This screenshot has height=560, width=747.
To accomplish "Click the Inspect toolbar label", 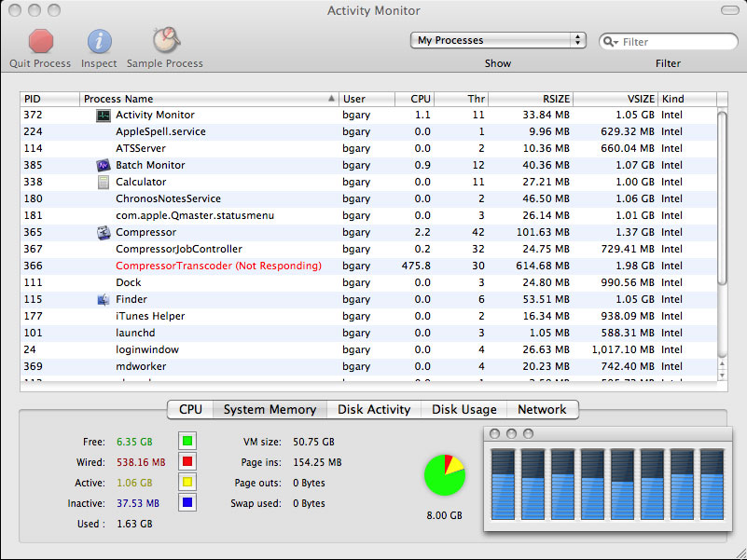I will [99, 63].
